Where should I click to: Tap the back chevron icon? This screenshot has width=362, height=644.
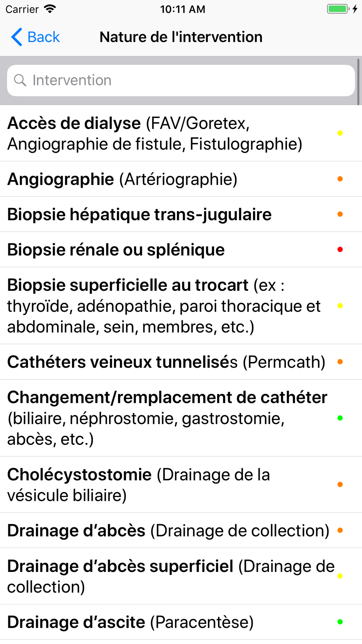[17, 37]
